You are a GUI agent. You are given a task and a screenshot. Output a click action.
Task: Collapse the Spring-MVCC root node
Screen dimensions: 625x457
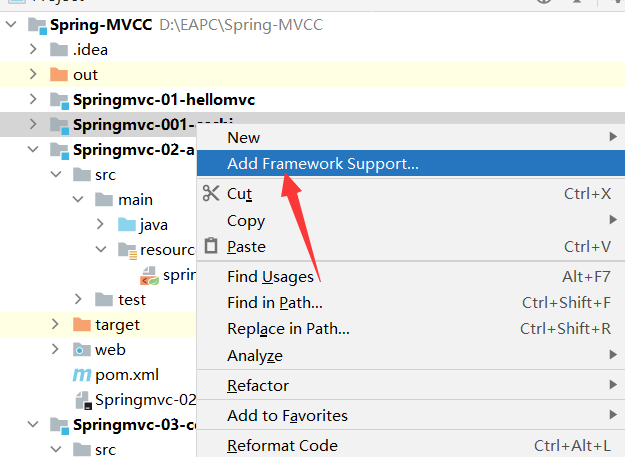[11, 25]
